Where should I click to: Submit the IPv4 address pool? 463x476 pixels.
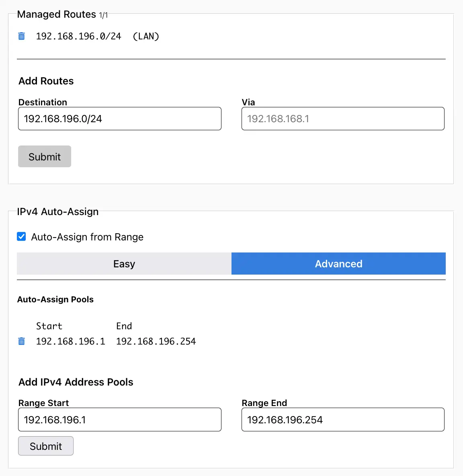pos(46,446)
